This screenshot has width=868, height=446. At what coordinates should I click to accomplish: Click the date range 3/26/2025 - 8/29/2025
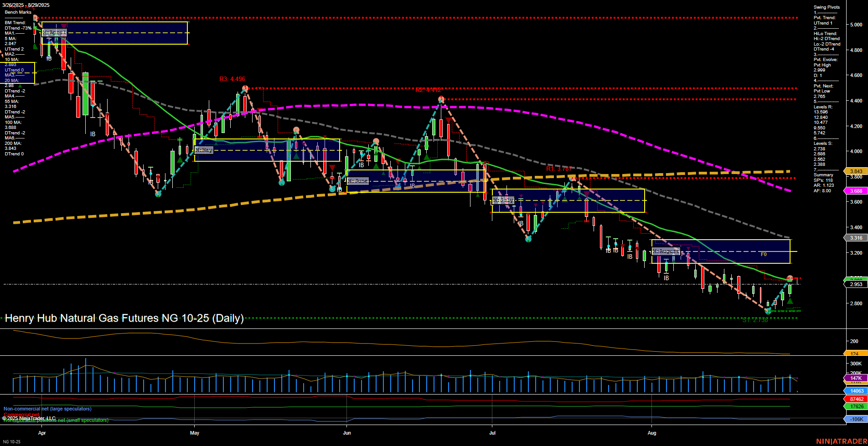(x=26, y=5)
